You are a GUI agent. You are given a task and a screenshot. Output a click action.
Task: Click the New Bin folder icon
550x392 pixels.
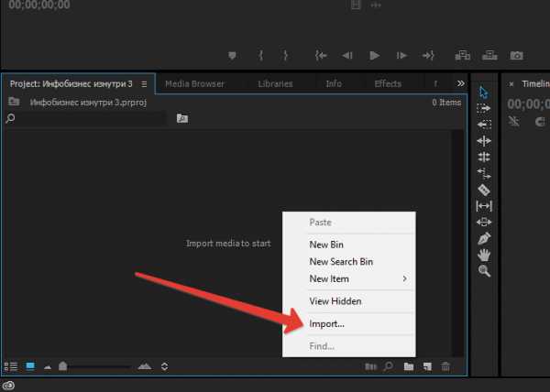point(409,366)
